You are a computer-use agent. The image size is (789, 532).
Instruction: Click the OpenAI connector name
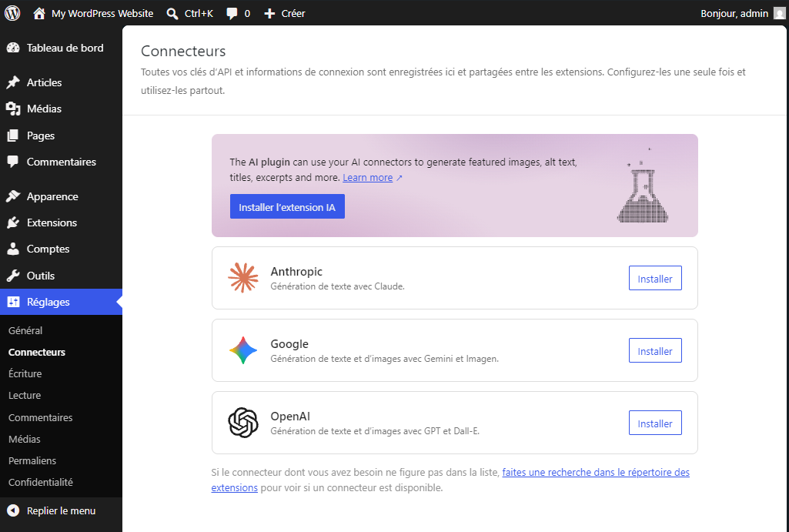290,417
